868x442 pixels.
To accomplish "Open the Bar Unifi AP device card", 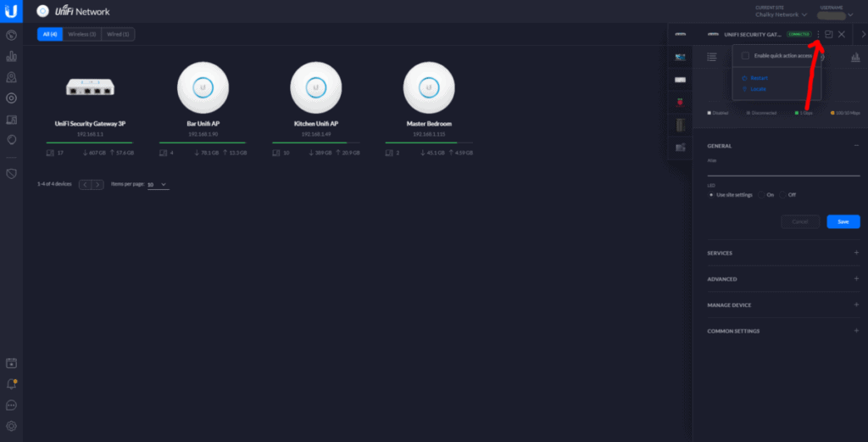I will click(203, 109).
